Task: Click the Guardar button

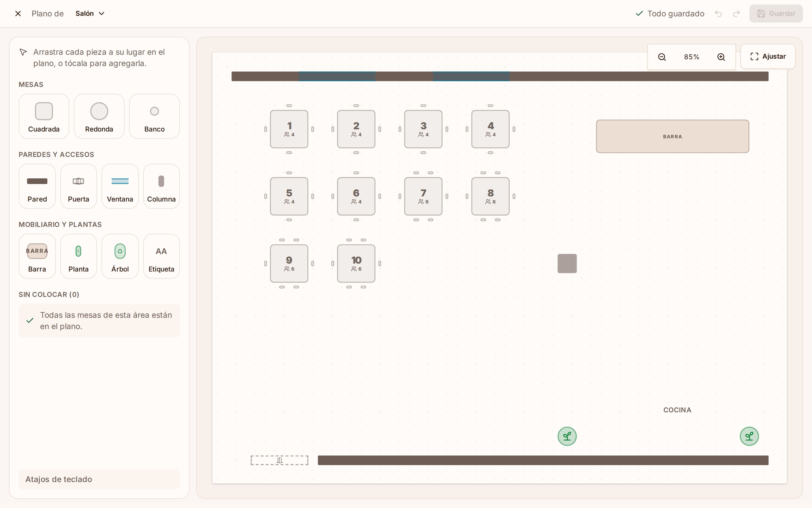Action: [776, 14]
